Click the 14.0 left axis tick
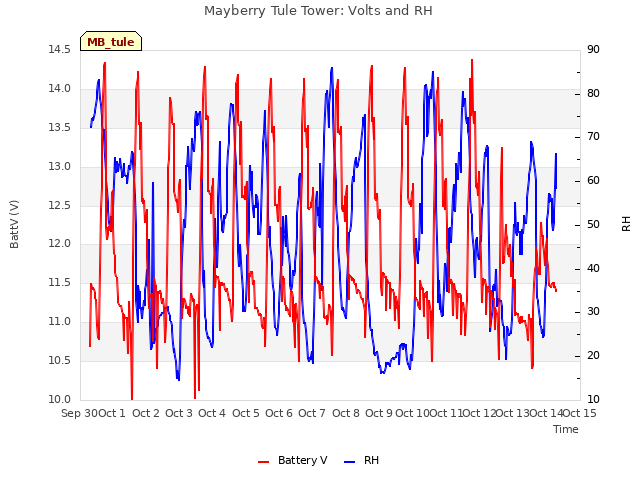This screenshot has width=640, height=480. (x=59, y=89)
